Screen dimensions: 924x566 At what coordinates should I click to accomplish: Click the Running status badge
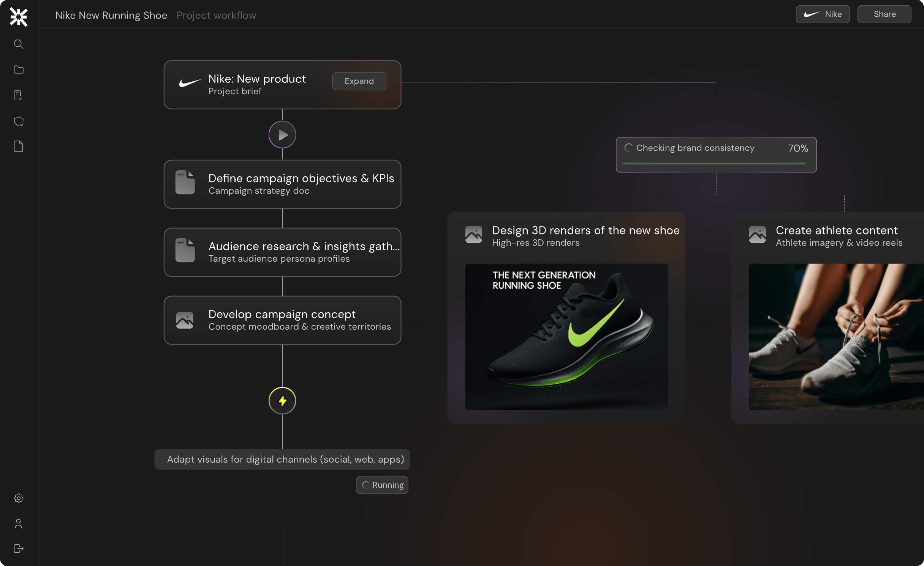coord(382,485)
